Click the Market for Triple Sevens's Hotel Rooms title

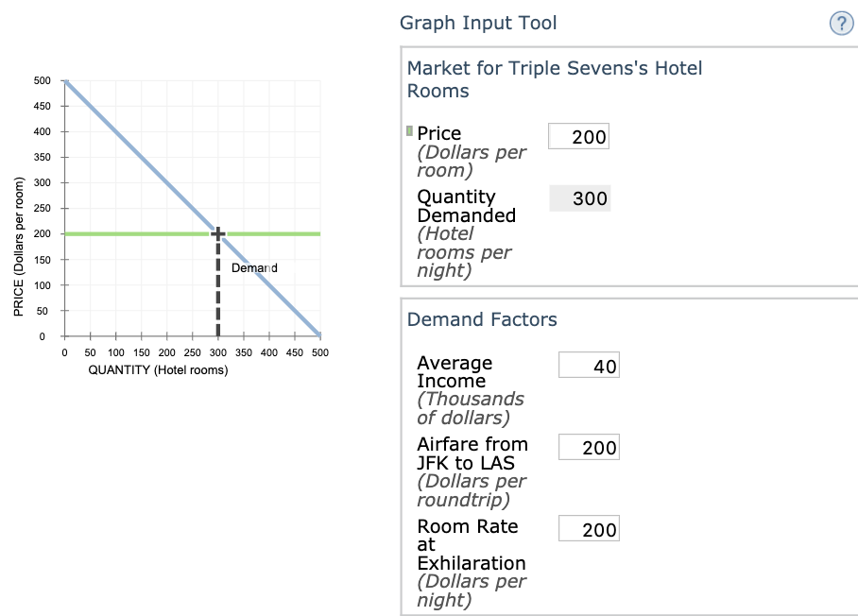[553, 79]
